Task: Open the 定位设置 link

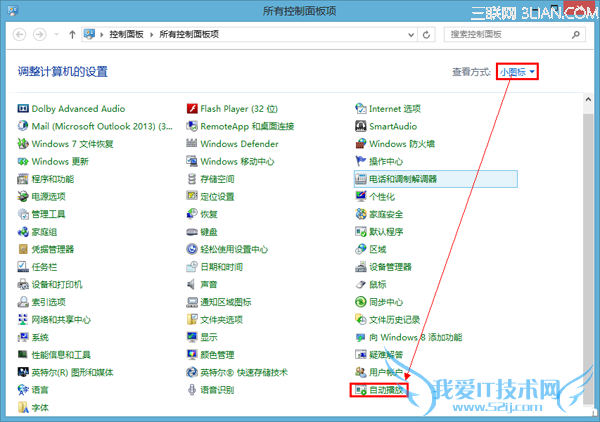Action: tap(217, 197)
